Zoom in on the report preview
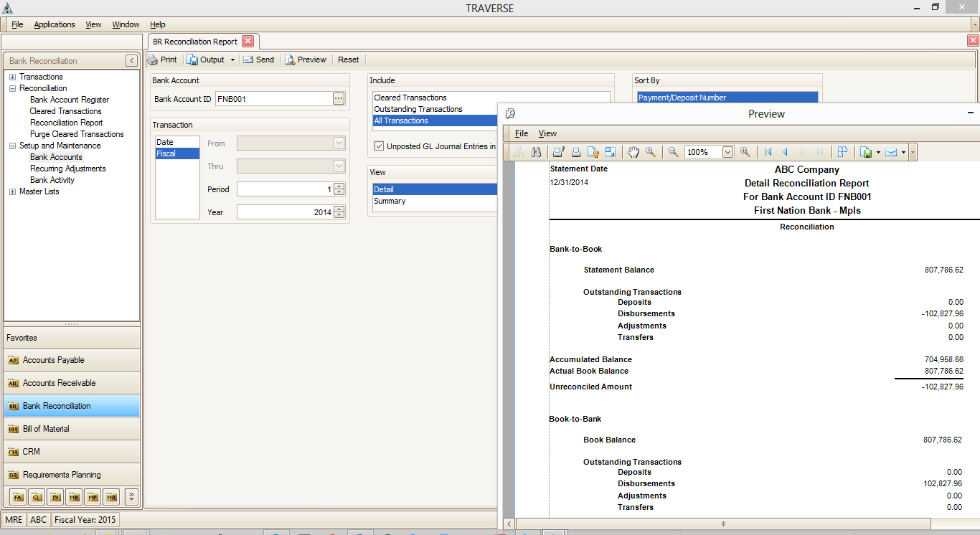Viewport: 980px width, 535px height. coord(745,152)
